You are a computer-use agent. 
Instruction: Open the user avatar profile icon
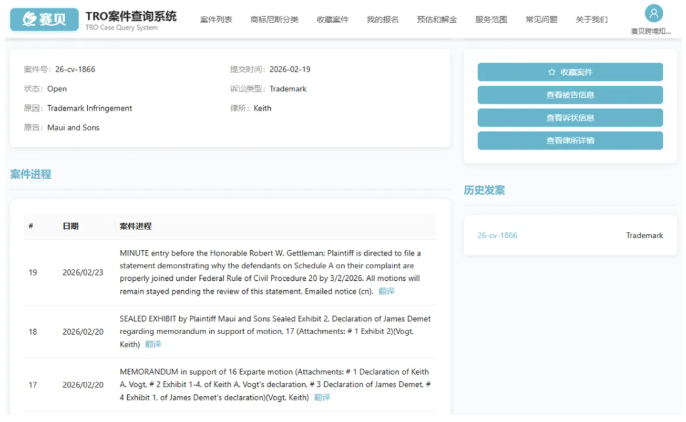tap(653, 13)
